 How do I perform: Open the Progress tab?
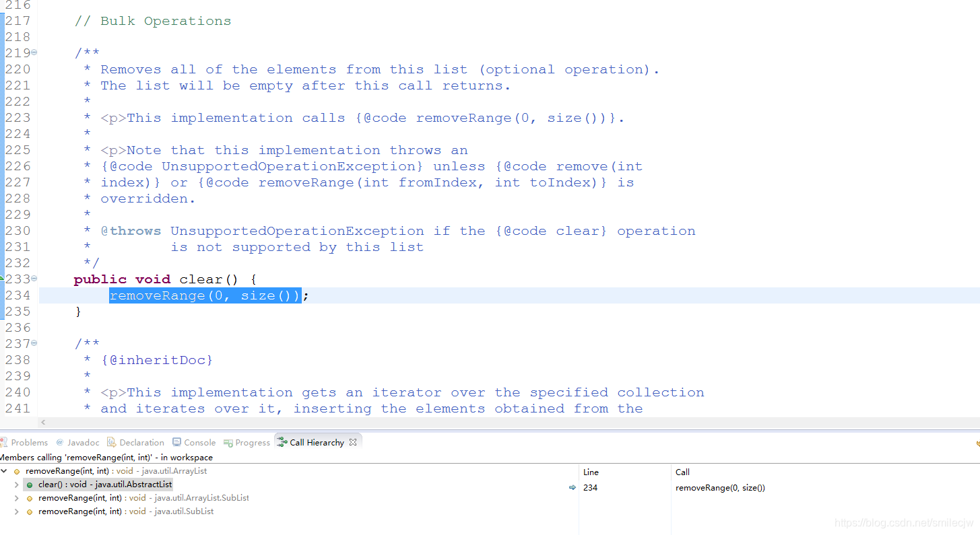[x=247, y=442]
